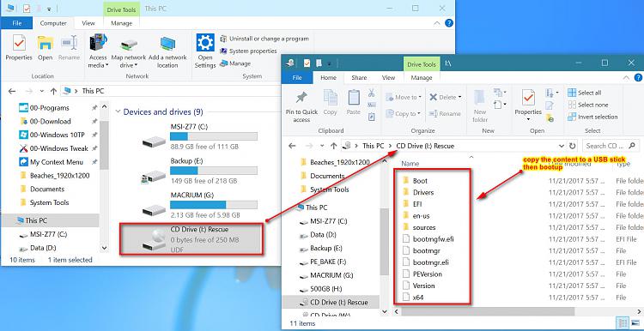
Task: Select CD Drive (I:) Rescue tile
Action: [x=191, y=239]
